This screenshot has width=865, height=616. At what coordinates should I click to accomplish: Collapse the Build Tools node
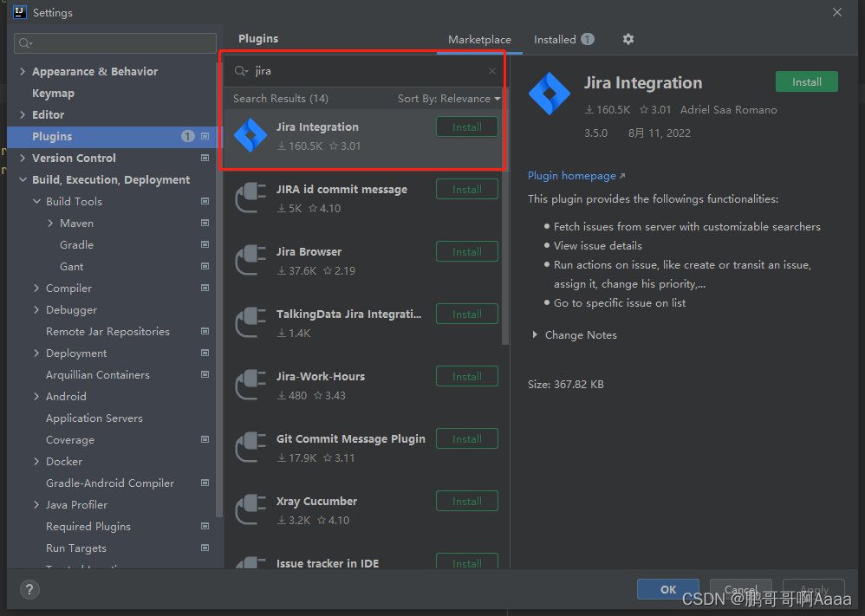point(36,201)
